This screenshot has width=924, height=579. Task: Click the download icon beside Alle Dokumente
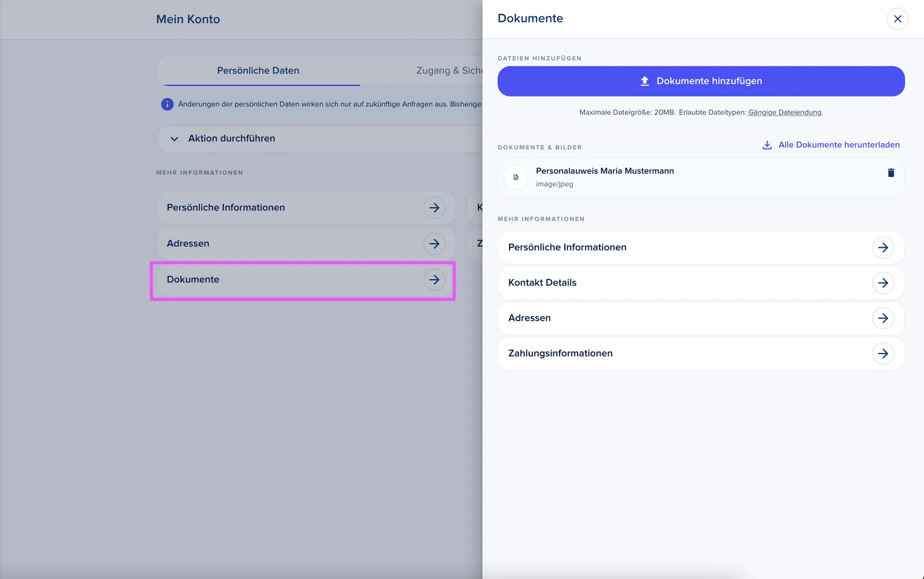[x=767, y=145]
